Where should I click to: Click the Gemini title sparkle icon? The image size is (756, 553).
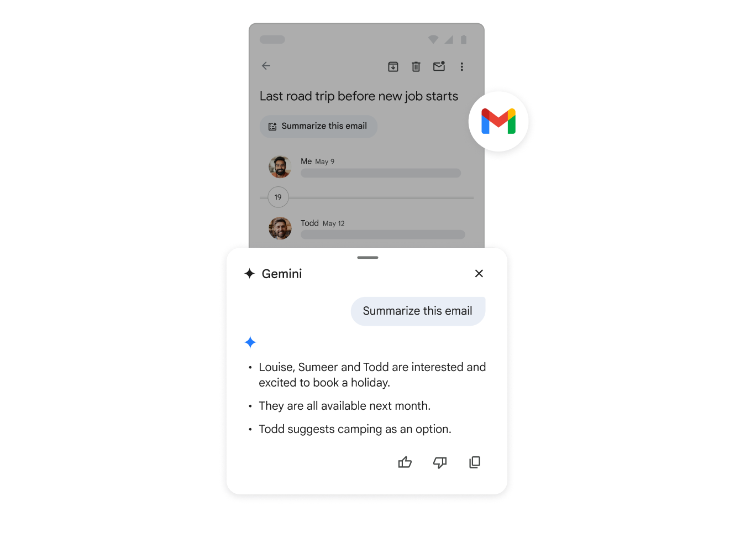point(250,274)
